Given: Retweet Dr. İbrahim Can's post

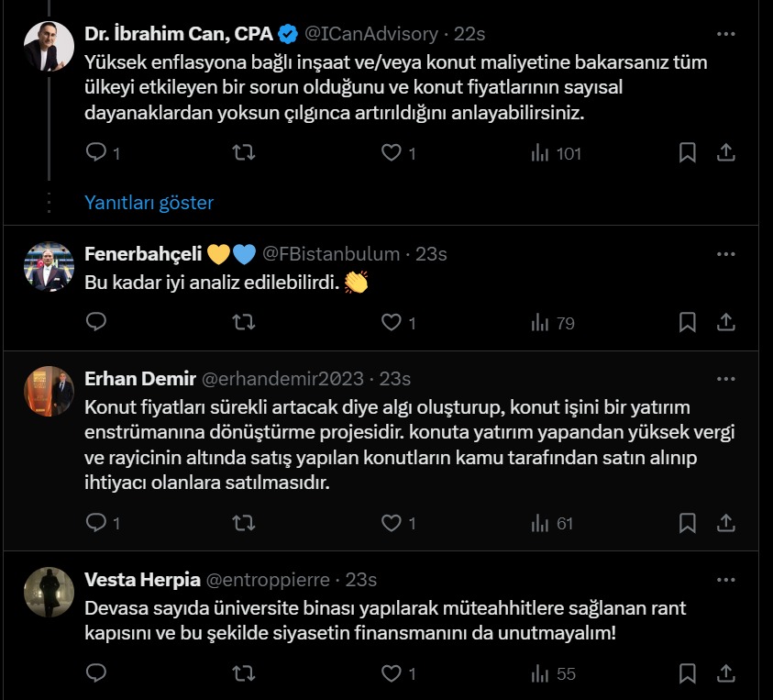Looking at the screenshot, I should click(244, 153).
